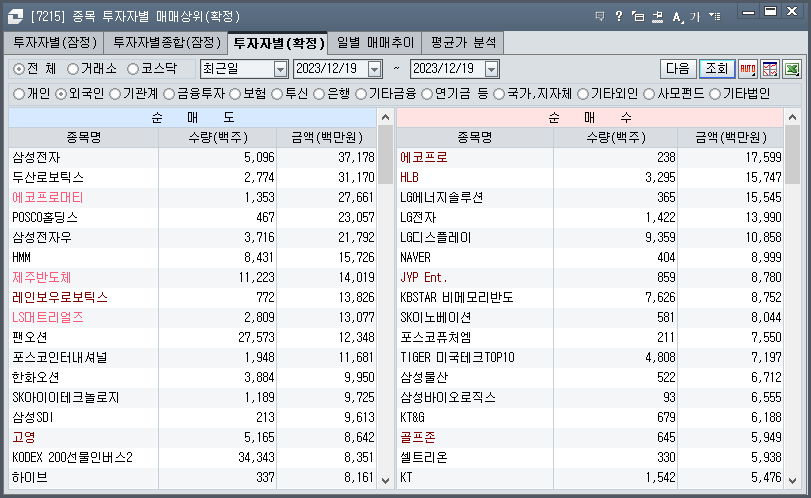
Task: Click the detach window icon in title bar
Action: [638, 17]
